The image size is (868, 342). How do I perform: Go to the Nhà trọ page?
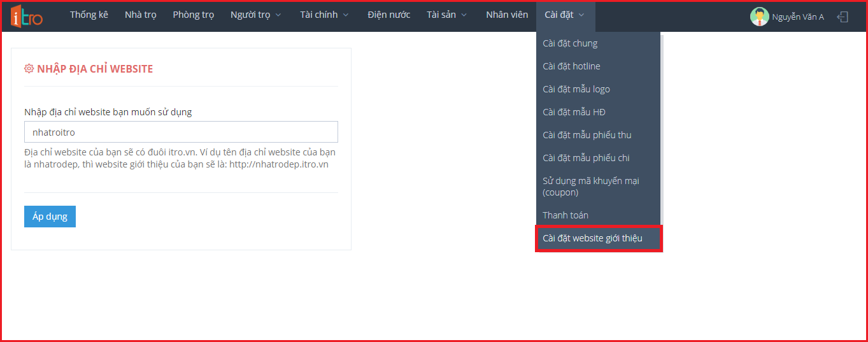140,15
